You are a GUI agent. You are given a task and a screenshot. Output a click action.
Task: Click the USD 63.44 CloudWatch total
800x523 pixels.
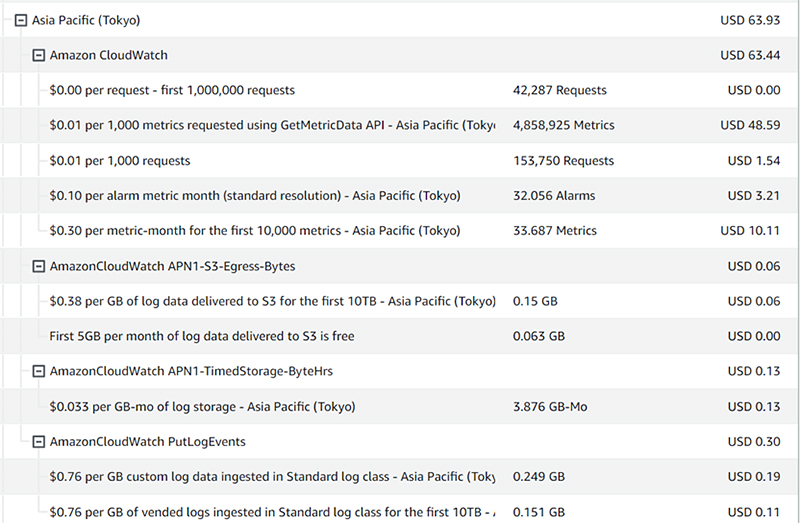(x=750, y=55)
